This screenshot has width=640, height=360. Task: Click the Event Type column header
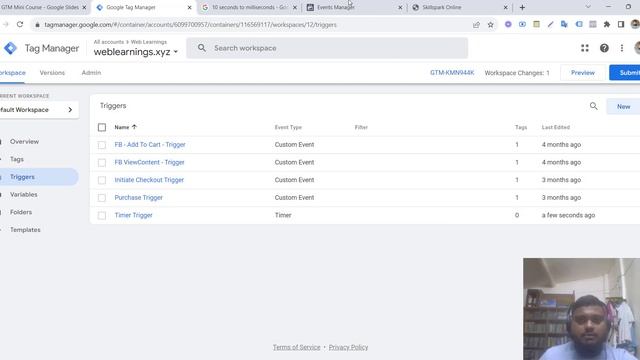[288, 127]
